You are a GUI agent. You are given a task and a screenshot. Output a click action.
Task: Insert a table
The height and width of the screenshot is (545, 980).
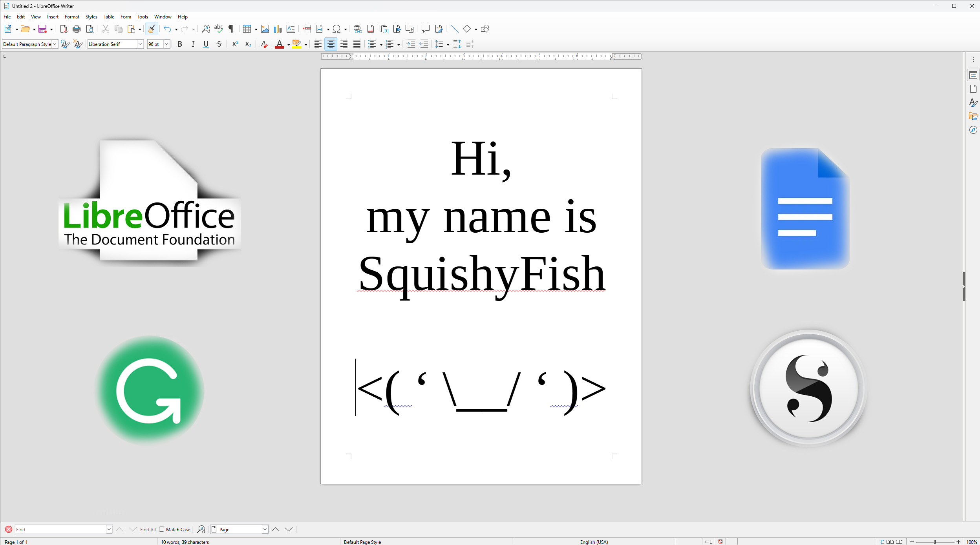(247, 29)
